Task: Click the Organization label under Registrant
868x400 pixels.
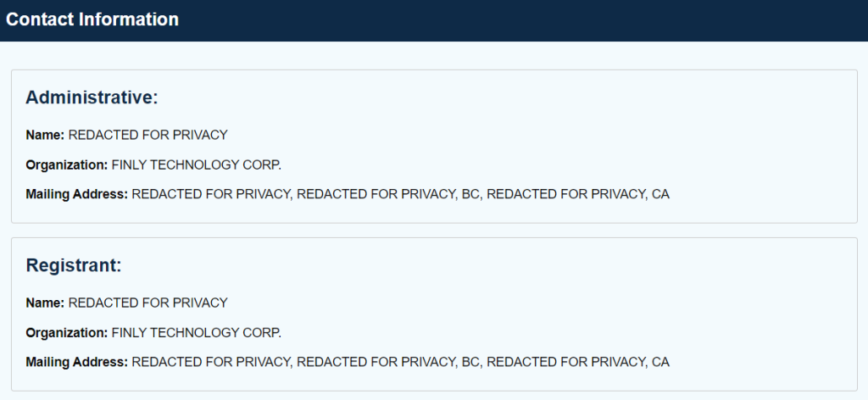Action: point(67,332)
